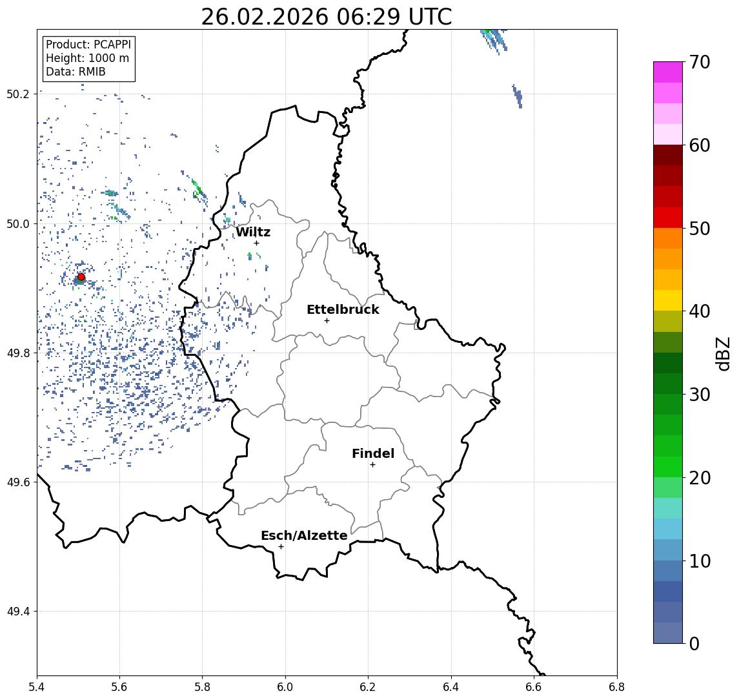Click the Ettelbruck station label
Screen dimensions: 739x700
(343, 309)
